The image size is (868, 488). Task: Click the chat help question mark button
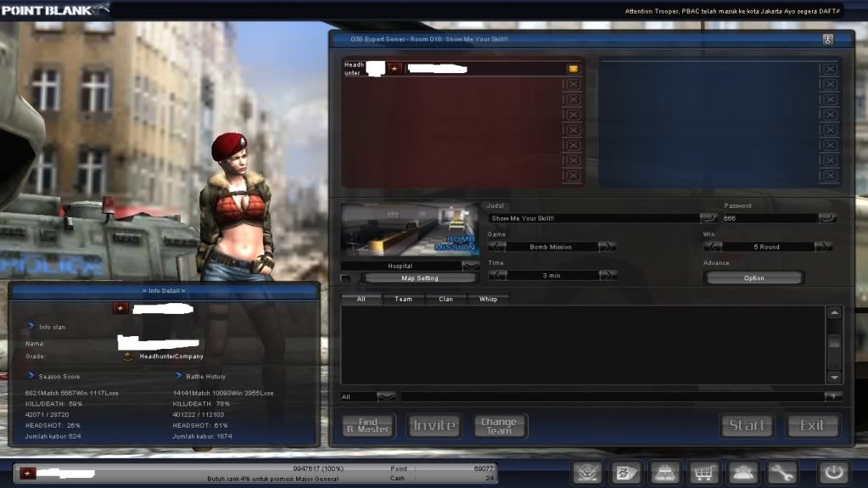pyautogui.click(x=833, y=396)
